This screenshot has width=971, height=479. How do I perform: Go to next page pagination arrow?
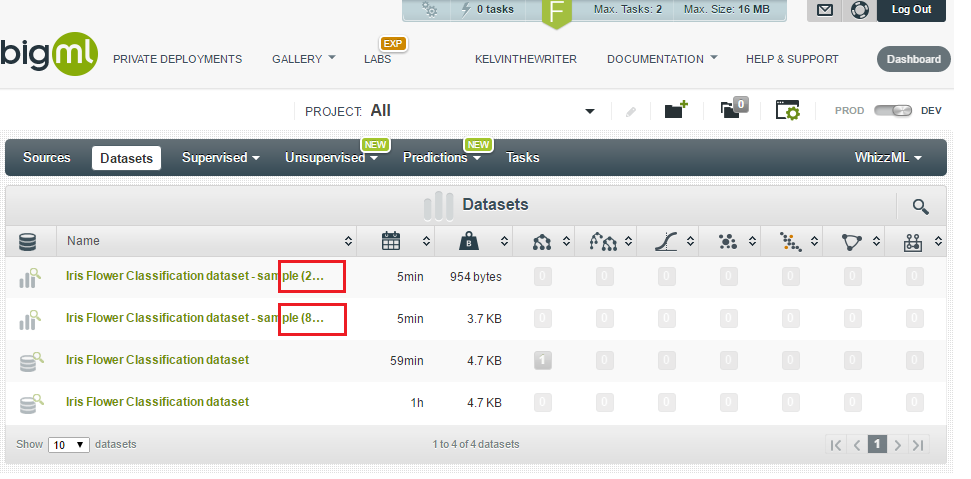pyautogui.click(x=897, y=444)
